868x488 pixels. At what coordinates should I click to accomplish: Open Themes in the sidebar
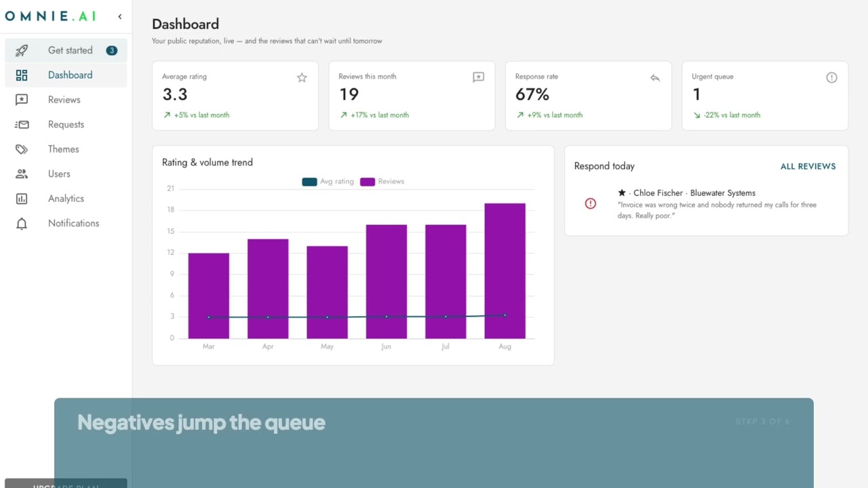coord(66,149)
